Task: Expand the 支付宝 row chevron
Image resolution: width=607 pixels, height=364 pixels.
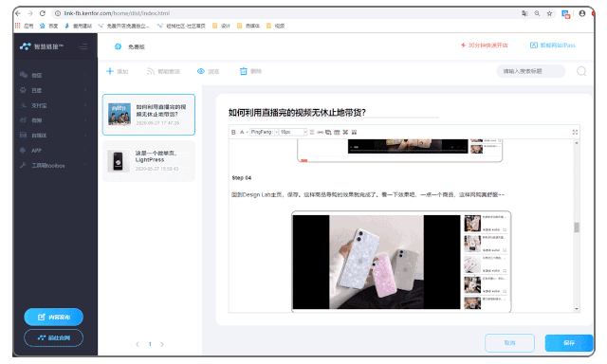Action: 85,105
